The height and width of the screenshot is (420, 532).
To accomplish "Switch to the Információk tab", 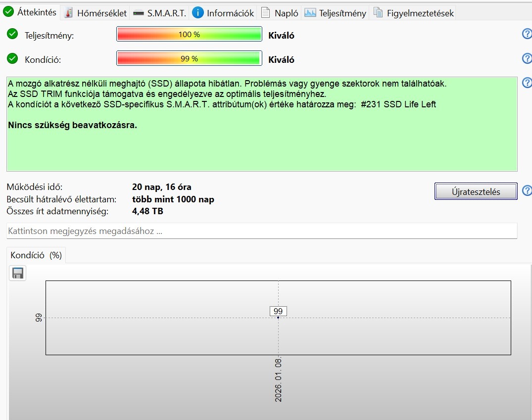I will (223, 13).
